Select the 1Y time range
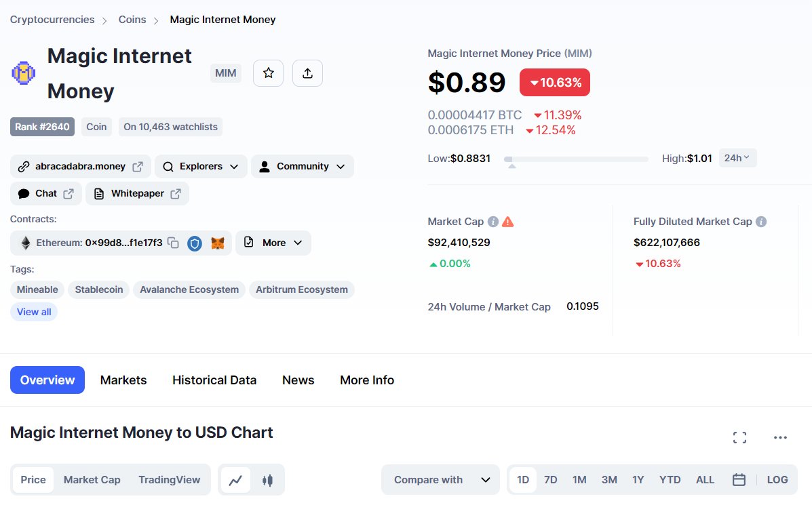The height and width of the screenshot is (505, 812). (x=638, y=480)
